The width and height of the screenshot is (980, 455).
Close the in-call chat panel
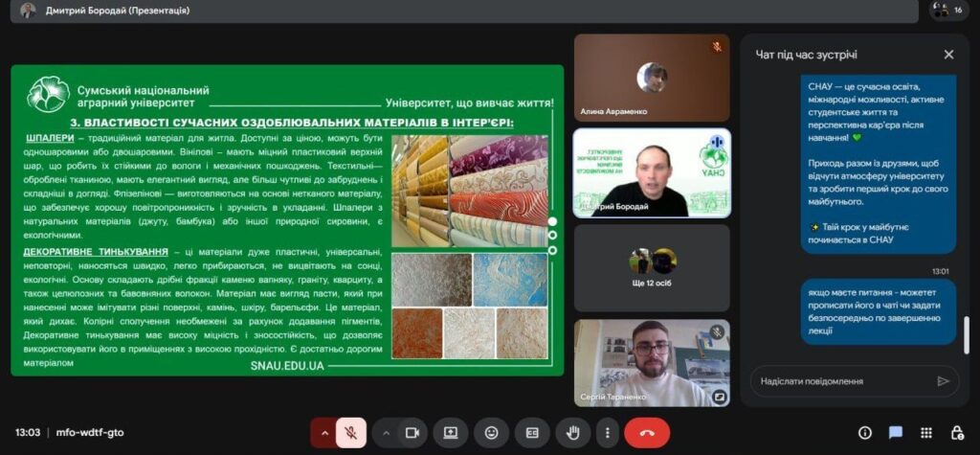[948, 55]
